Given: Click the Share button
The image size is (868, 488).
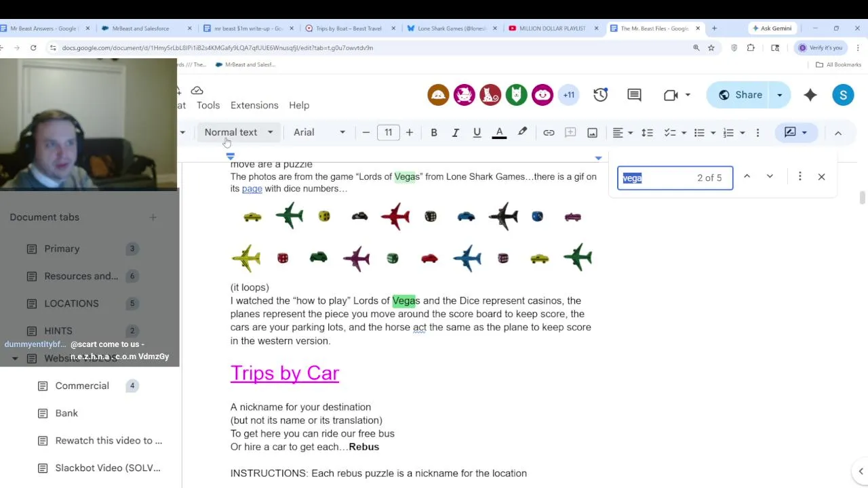Looking at the screenshot, I should tap(740, 95).
